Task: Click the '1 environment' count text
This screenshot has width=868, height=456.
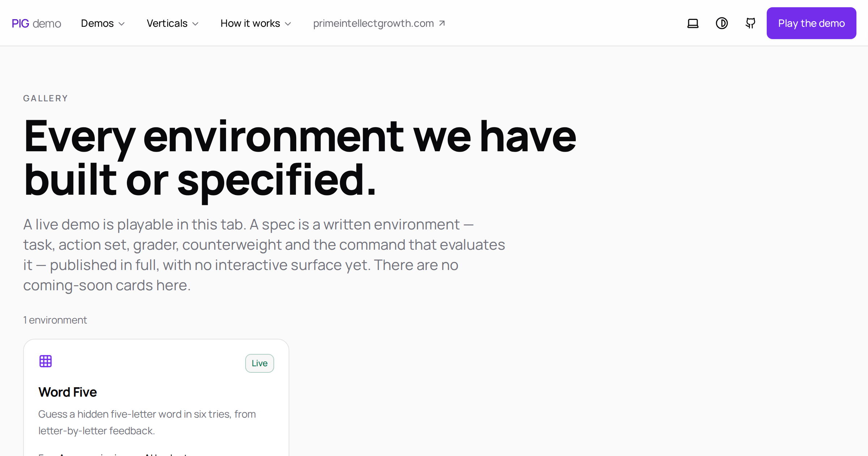Action: coord(55,320)
